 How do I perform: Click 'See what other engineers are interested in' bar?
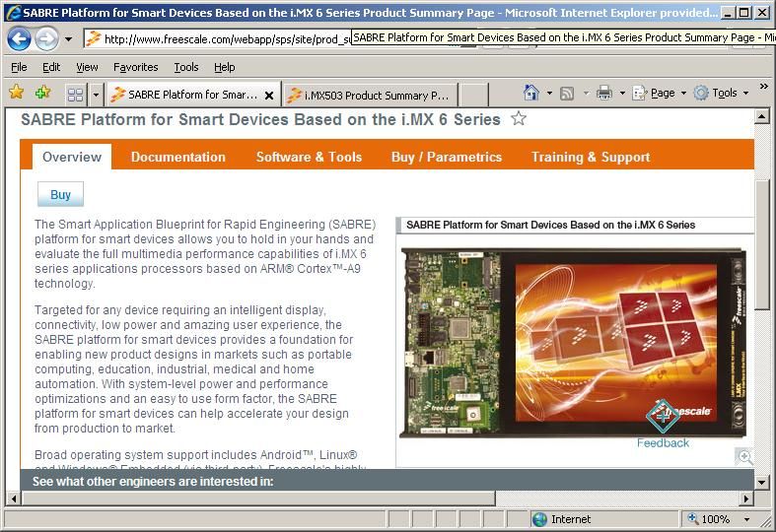pyautogui.click(x=387, y=481)
